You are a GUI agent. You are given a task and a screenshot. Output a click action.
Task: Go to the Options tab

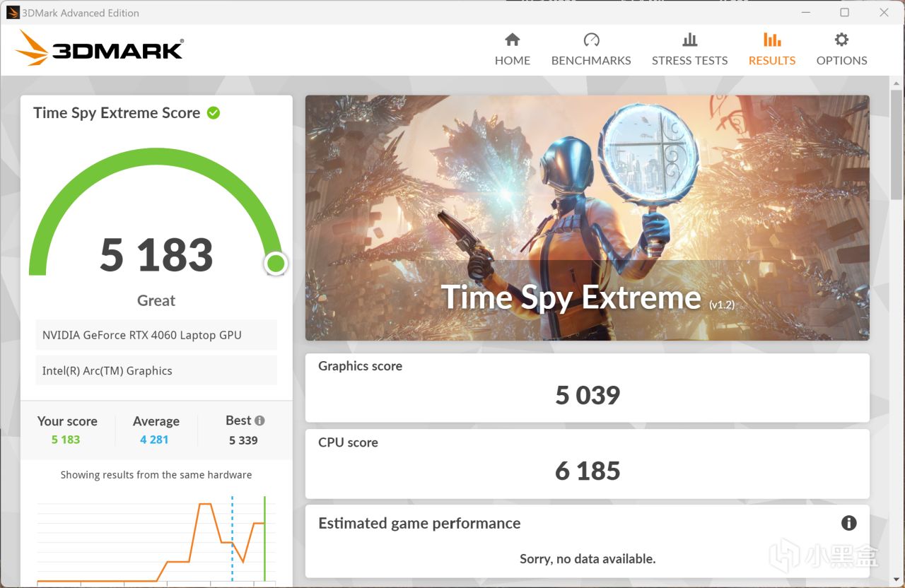coord(841,49)
